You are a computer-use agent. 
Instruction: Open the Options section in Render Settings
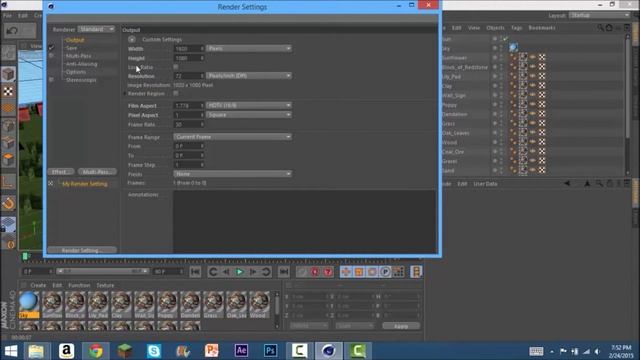click(x=76, y=72)
